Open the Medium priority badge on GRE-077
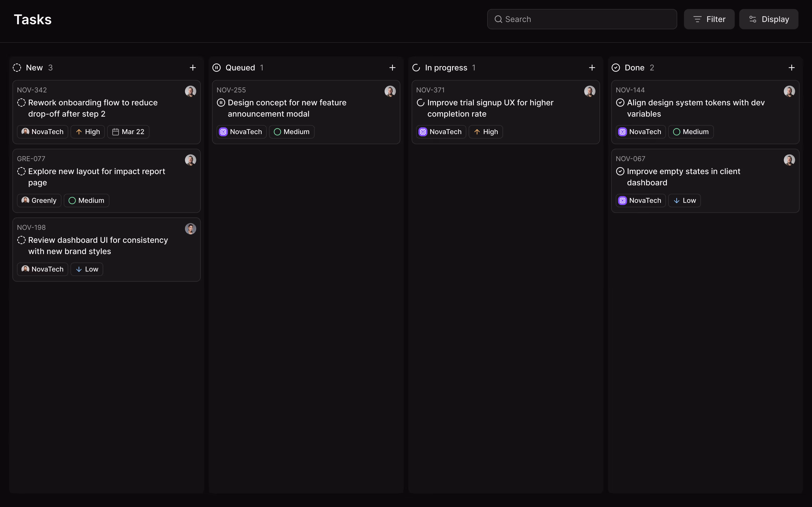Screen dimensions: 812x507 click(86, 200)
